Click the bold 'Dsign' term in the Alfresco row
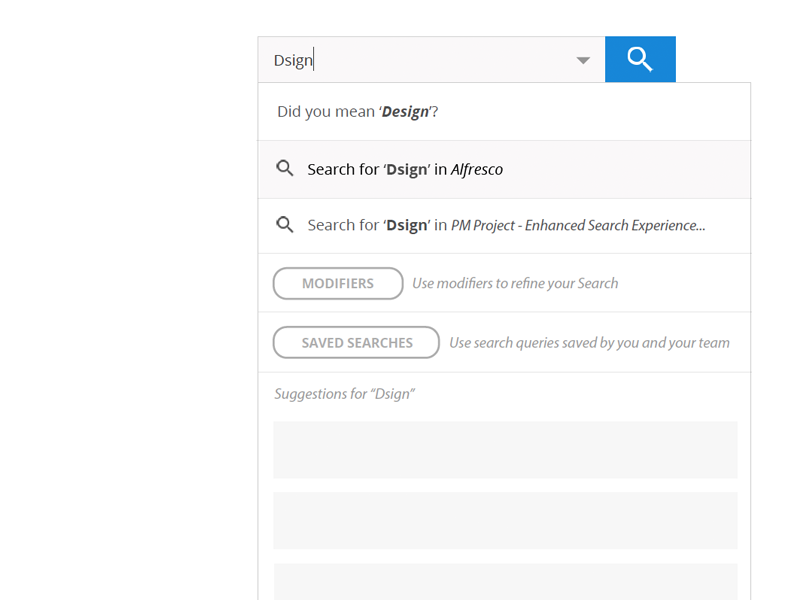This screenshot has height=600, width=800. tap(407, 170)
